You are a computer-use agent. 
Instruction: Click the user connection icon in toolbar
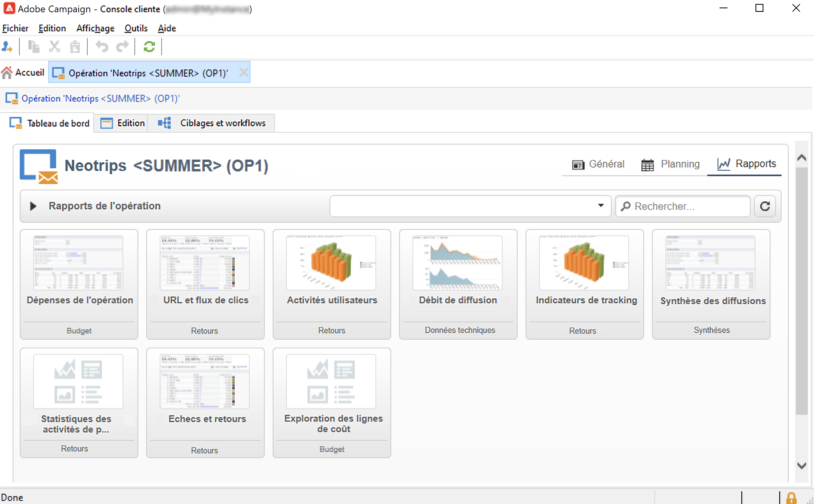pyautogui.click(x=7, y=47)
